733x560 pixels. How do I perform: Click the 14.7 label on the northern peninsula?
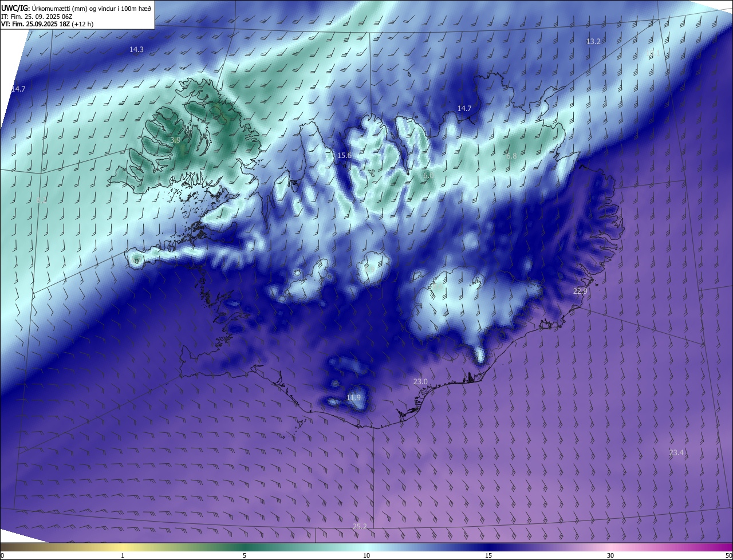tap(464, 108)
